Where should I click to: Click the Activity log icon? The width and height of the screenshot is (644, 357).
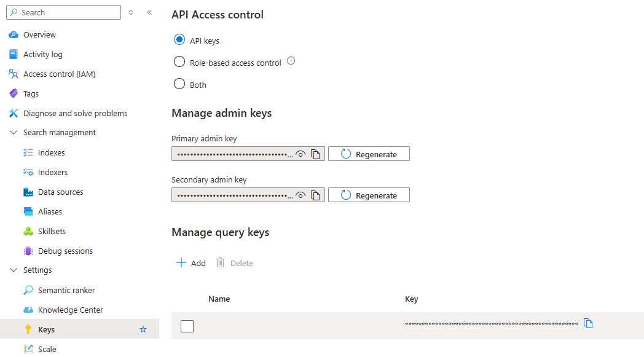[14, 54]
